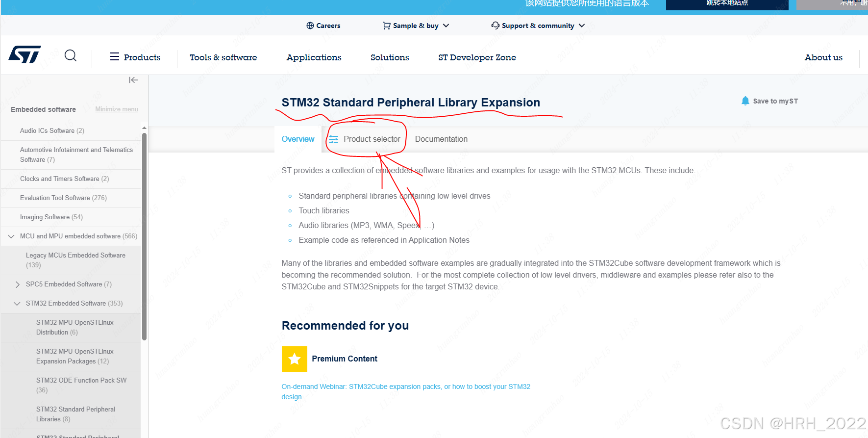
Task: Select Imaging Software (54)
Action: [51, 217]
